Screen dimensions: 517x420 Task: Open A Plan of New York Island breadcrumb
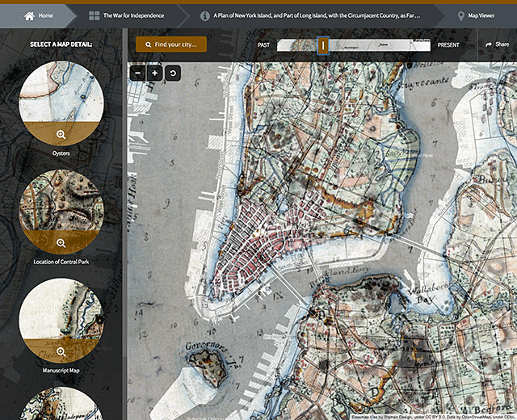point(317,15)
